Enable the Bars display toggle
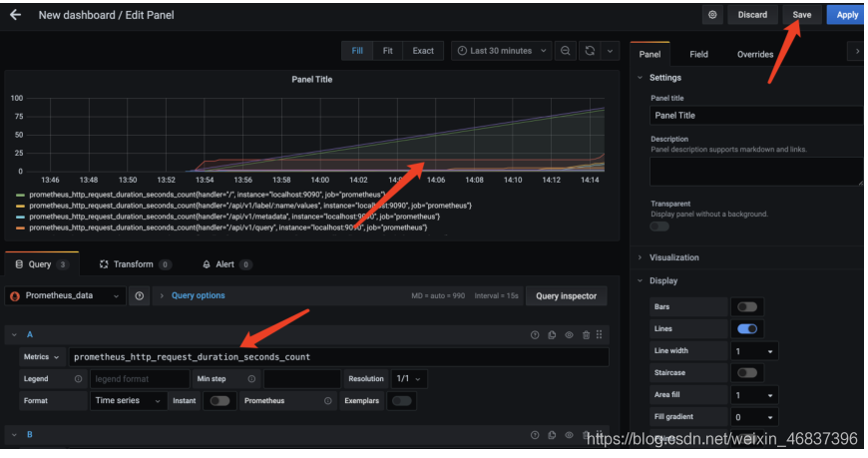Image resolution: width=868 pixels, height=458 pixels. pyautogui.click(x=746, y=306)
